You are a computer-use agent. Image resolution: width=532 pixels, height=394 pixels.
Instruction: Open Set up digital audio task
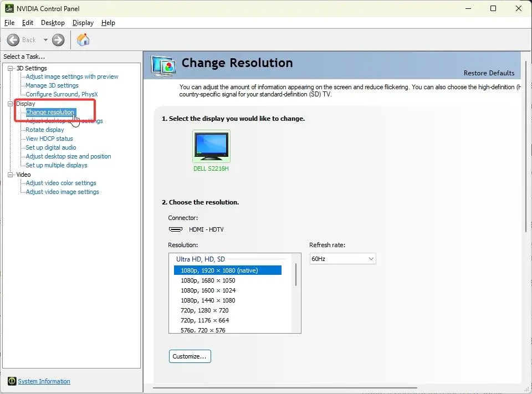coord(51,147)
